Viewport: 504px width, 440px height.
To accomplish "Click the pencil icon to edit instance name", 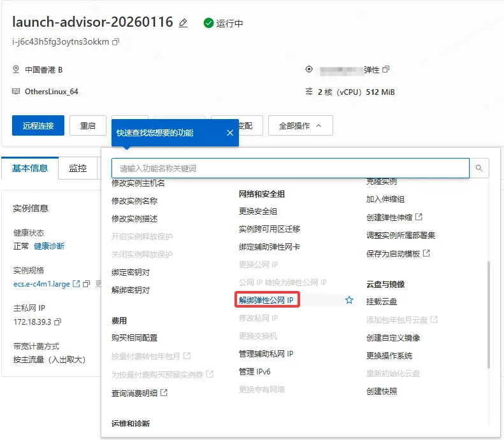I will (x=184, y=23).
